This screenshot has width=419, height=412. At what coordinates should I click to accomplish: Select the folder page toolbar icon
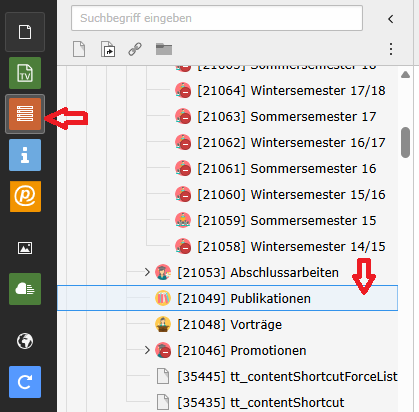coord(164,49)
